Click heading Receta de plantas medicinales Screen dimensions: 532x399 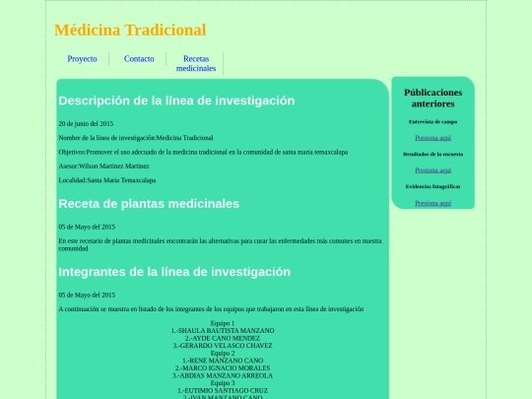(x=149, y=204)
